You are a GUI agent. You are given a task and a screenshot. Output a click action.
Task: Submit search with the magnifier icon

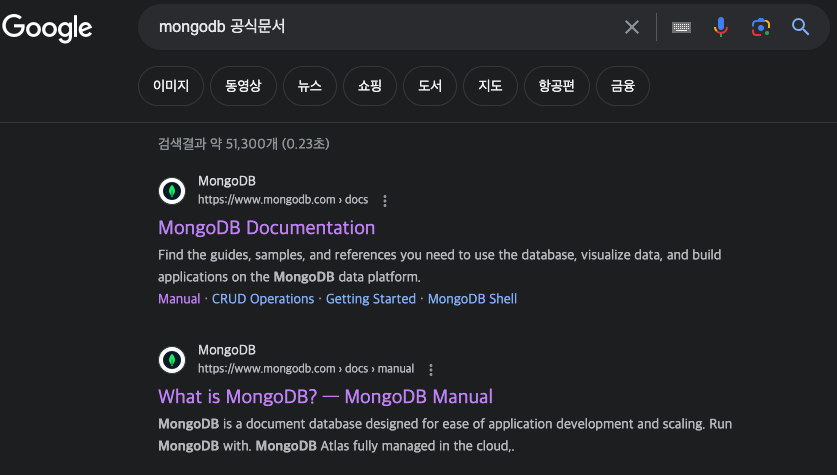tap(800, 27)
